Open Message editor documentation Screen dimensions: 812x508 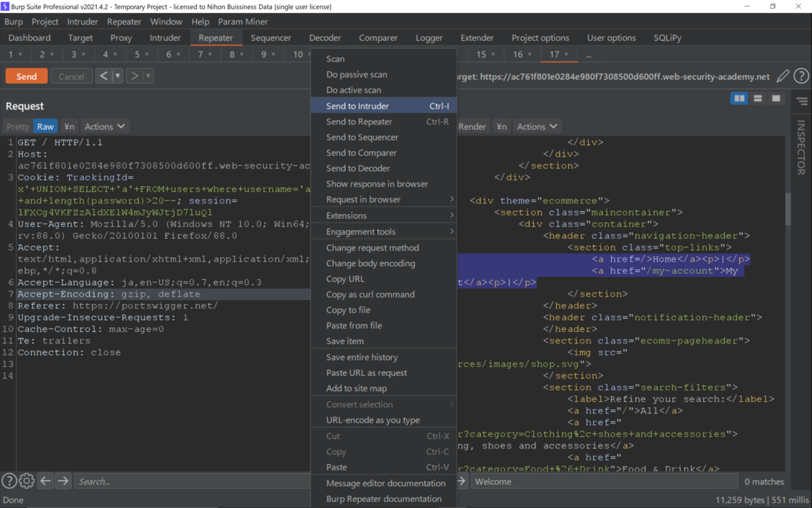(x=384, y=483)
